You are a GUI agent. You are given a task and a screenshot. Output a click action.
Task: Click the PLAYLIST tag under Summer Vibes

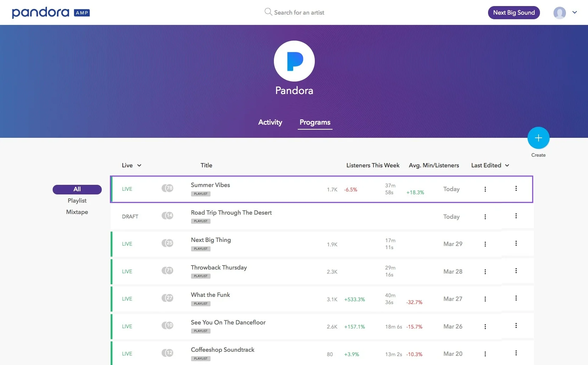(201, 194)
